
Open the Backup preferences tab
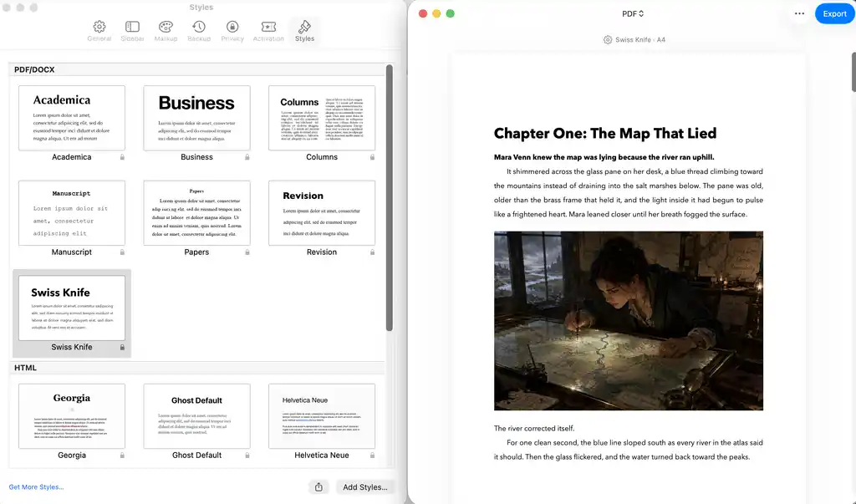point(199,31)
